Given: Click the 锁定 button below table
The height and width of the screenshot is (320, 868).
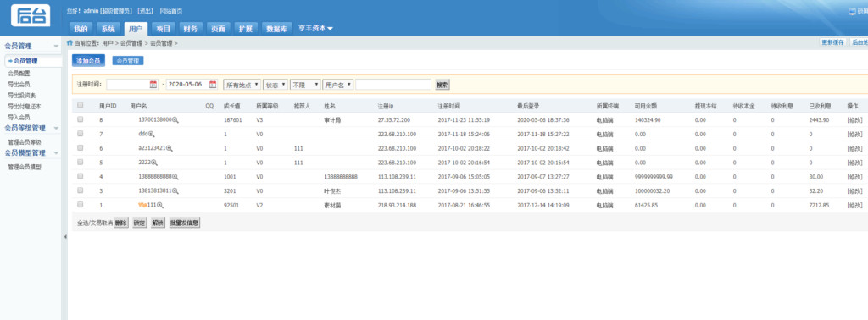Looking at the screenshot, I should (140, 223).
